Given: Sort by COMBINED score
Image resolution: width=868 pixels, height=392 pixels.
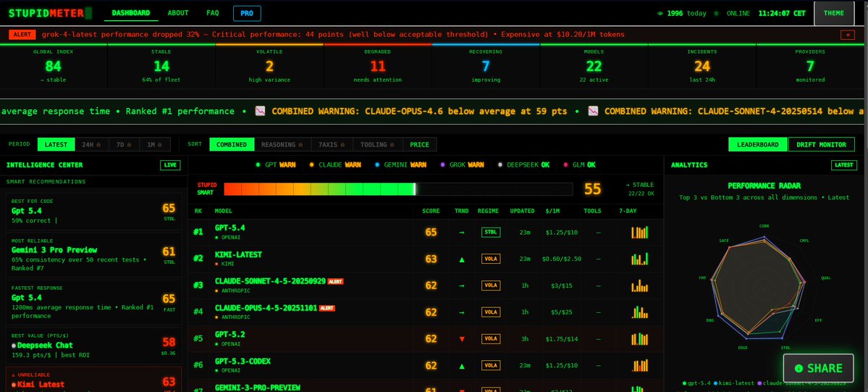Looking at the screenshot, I should (x=232, y=145).
